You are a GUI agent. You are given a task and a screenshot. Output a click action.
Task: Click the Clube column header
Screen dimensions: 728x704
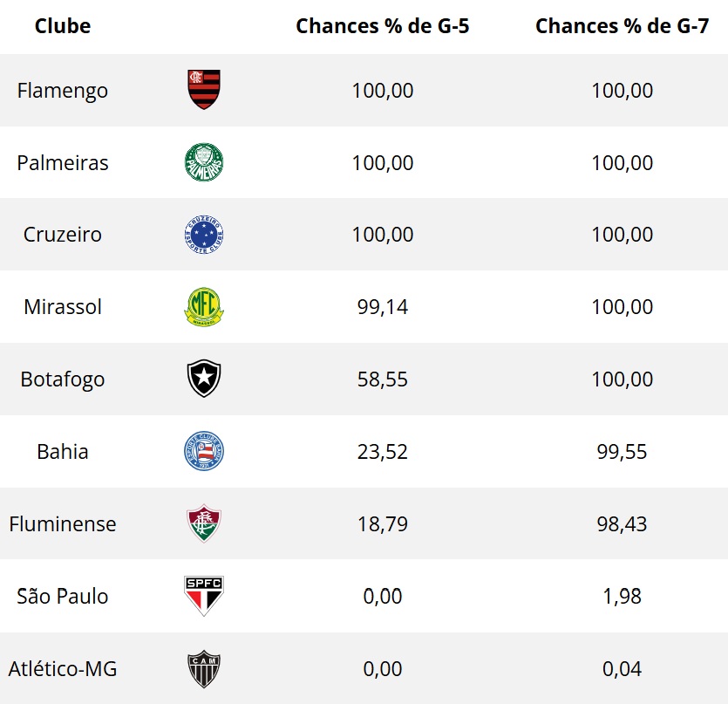[x=63, y=26]
